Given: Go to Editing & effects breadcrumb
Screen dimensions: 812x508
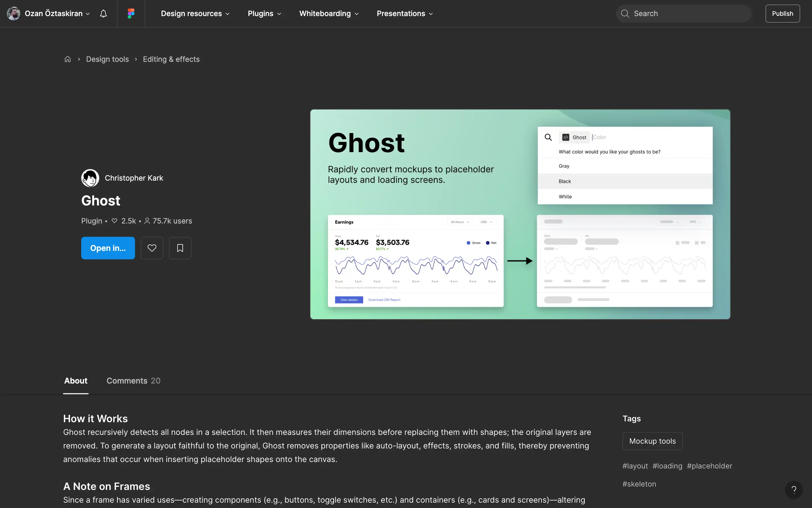Looking at the screenshot, I should click(x=171, y=59).
